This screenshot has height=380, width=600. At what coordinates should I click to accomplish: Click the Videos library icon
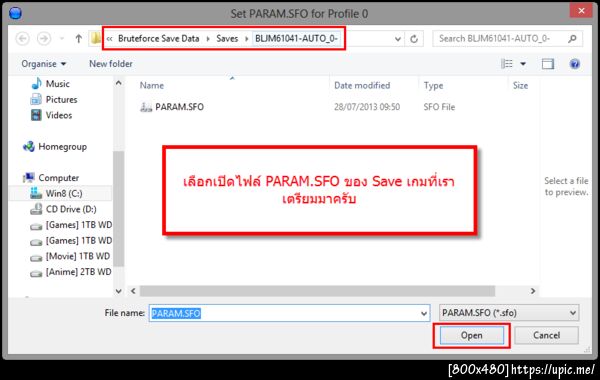pos(36,115)
